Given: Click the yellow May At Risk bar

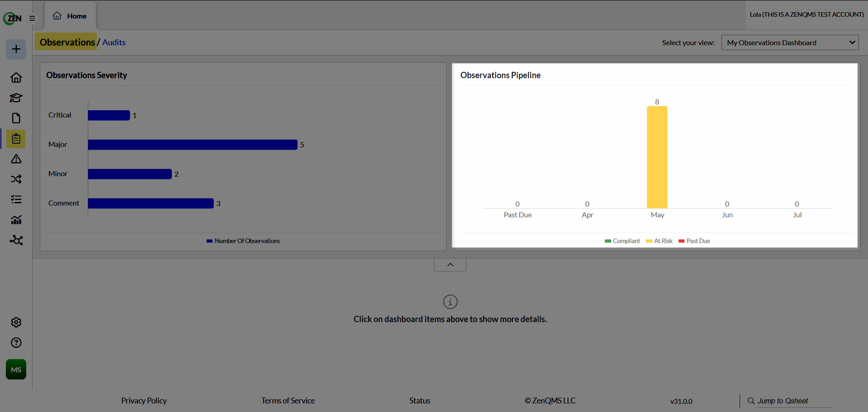Looking at the screenshot, I should [x=657, y=157].
